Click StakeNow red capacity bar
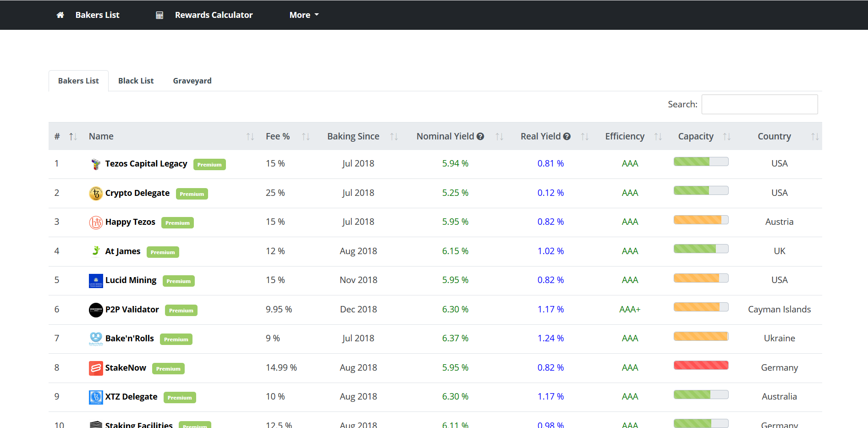This screenshot has width=868, height=428. coord(701,366)
